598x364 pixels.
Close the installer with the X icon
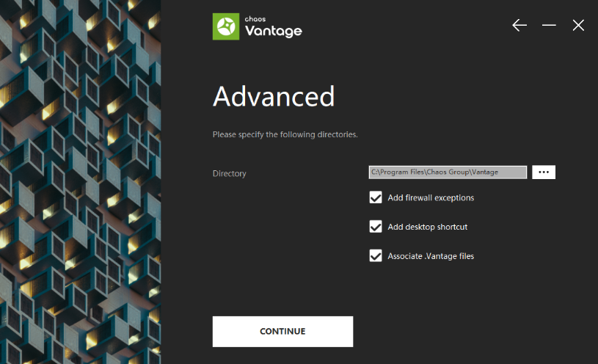[x=578, y=26]
